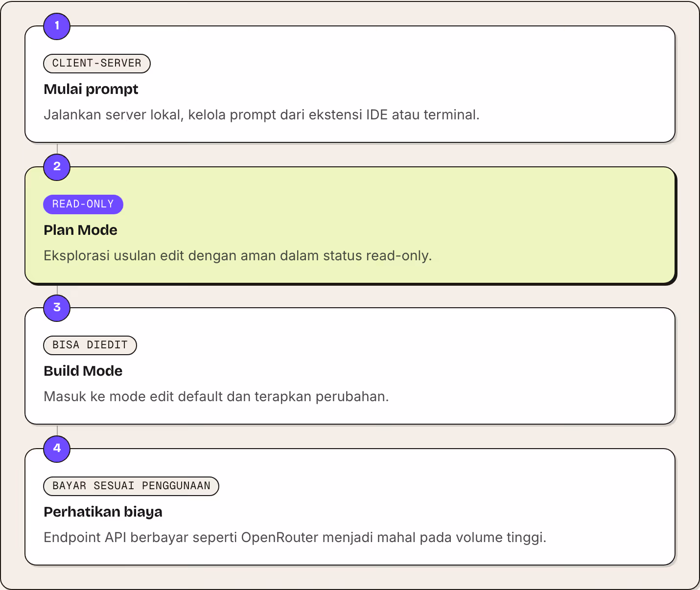Click the step 1 number badge

(x=57, y=26)
